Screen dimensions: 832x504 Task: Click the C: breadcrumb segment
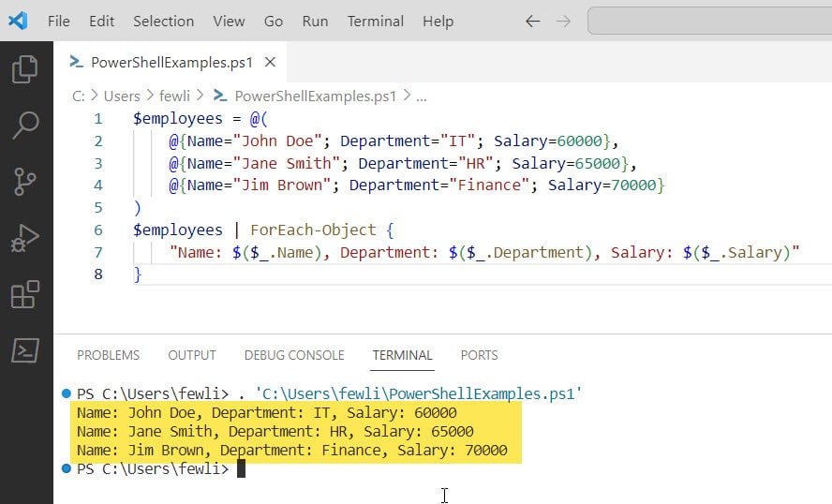pyautogui.click(x=79, y=96)
